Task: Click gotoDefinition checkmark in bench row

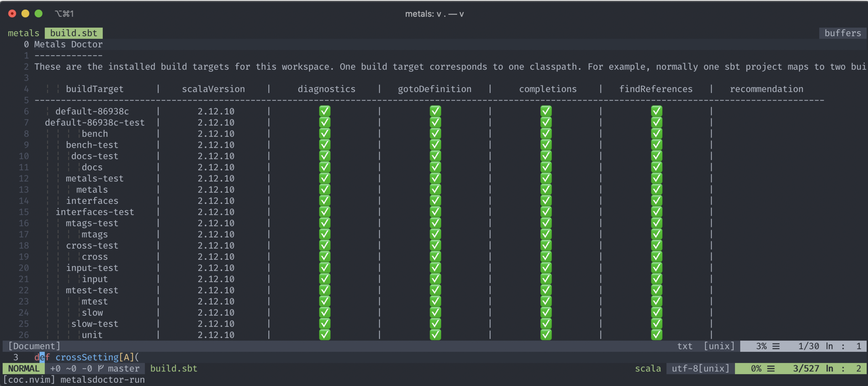Action: [x=435, y=134]
